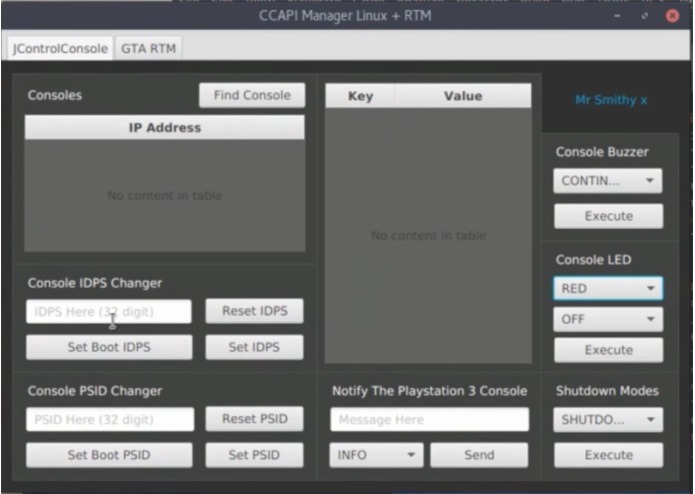Open the INFO notification type dropdown
Image resolution: width=695 pixels, height=494 pixels.
pos(376,455)
